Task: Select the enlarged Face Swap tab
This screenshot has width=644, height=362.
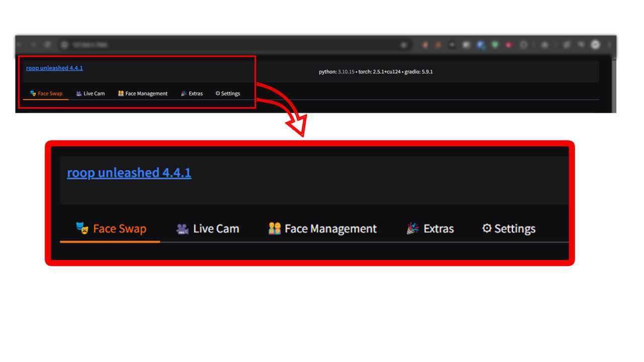Action: [110, 229]
